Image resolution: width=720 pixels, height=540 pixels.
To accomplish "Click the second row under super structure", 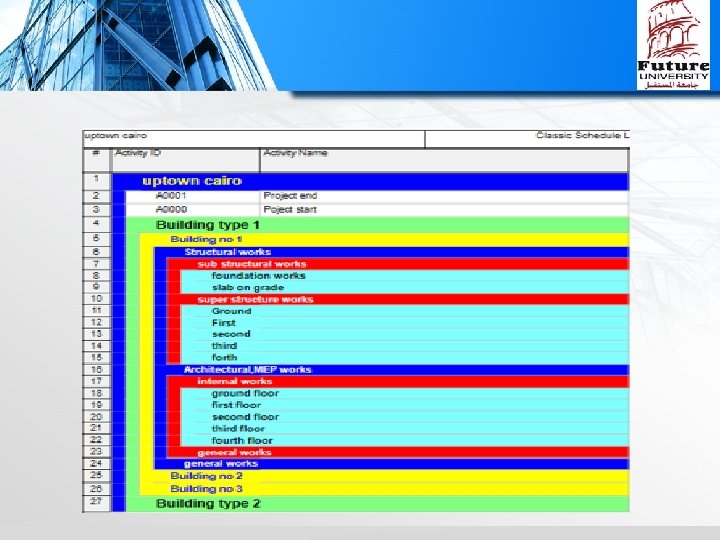I will 405,334.
